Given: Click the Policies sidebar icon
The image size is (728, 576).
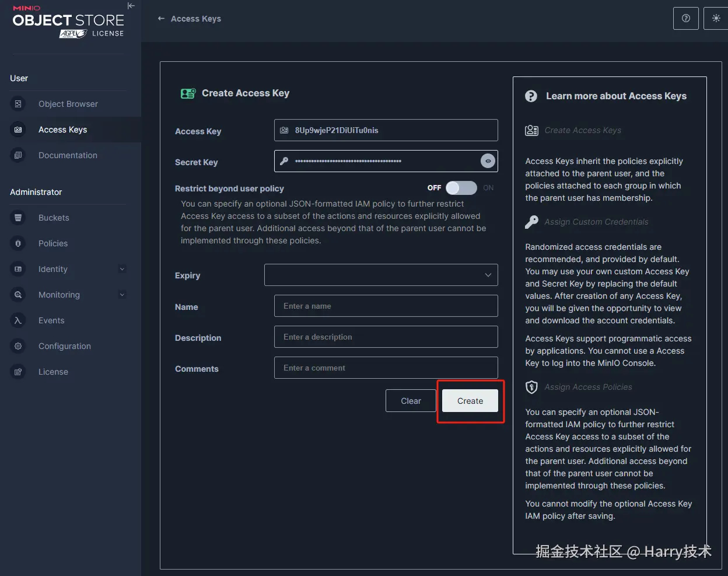Looking at the screenshot, I should pos(18,243).
